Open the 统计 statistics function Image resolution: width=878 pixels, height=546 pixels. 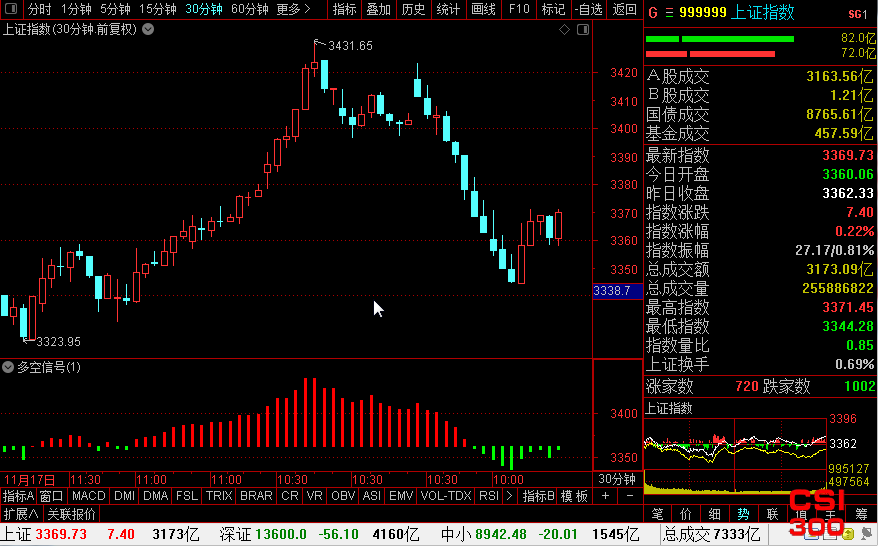pos(448,10)
